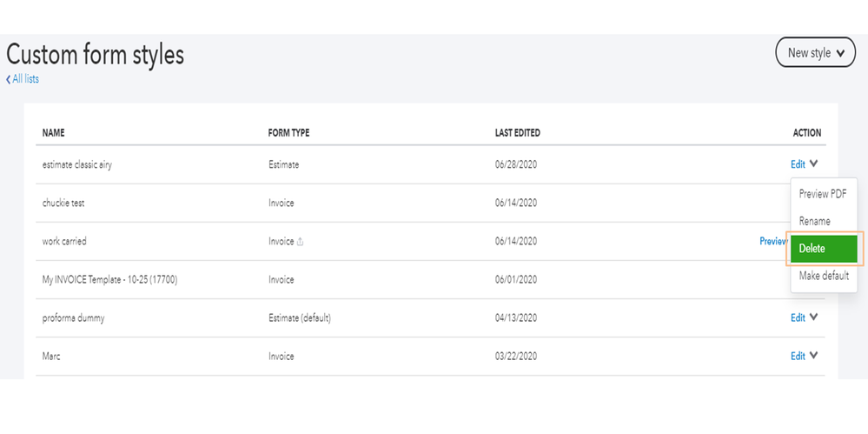Click Edit for estimate classic airy

[x=798, y=164]
